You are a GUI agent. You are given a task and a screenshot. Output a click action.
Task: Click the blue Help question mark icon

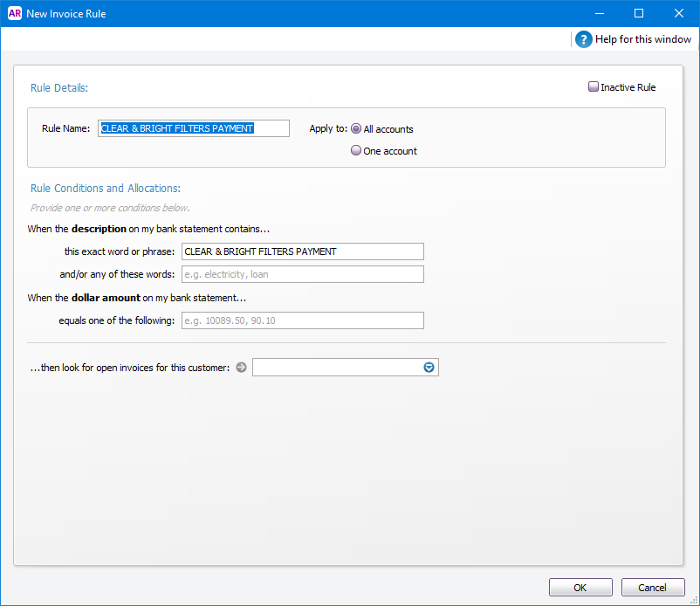[x=584, y=39]
